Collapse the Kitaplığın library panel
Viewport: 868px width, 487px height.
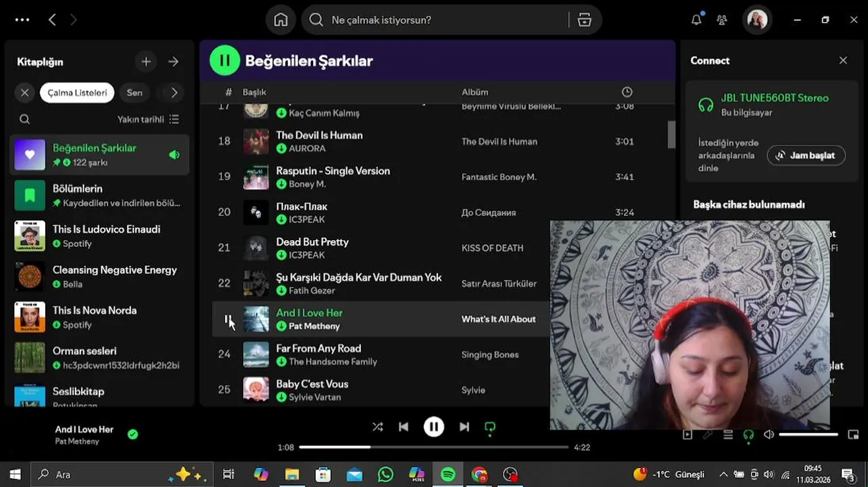40,62
